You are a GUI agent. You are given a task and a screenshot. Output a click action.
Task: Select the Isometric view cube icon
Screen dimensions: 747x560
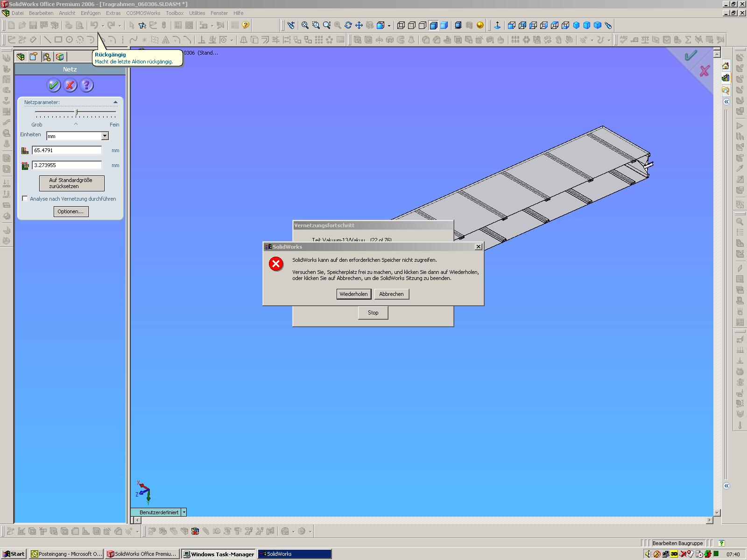pos(576,25)
